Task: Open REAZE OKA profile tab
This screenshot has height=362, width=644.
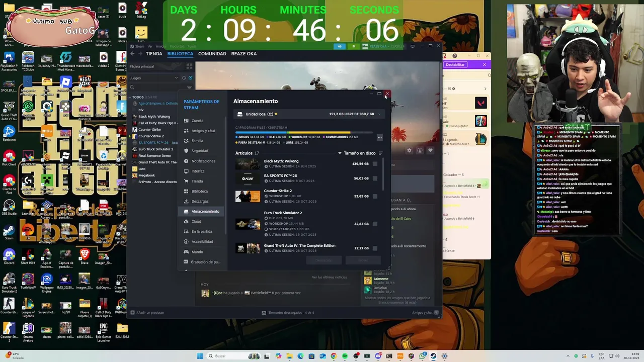Action: (244, 54)
